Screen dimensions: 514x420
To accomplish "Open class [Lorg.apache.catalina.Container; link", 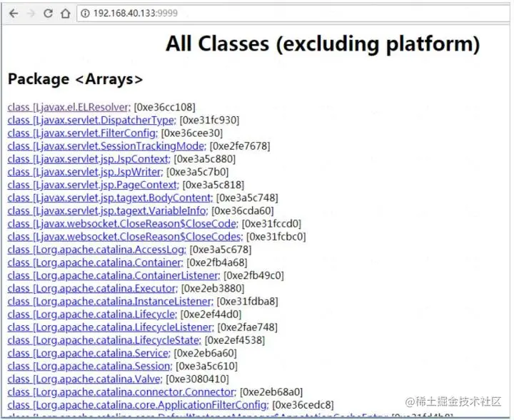I will point(96,262).
